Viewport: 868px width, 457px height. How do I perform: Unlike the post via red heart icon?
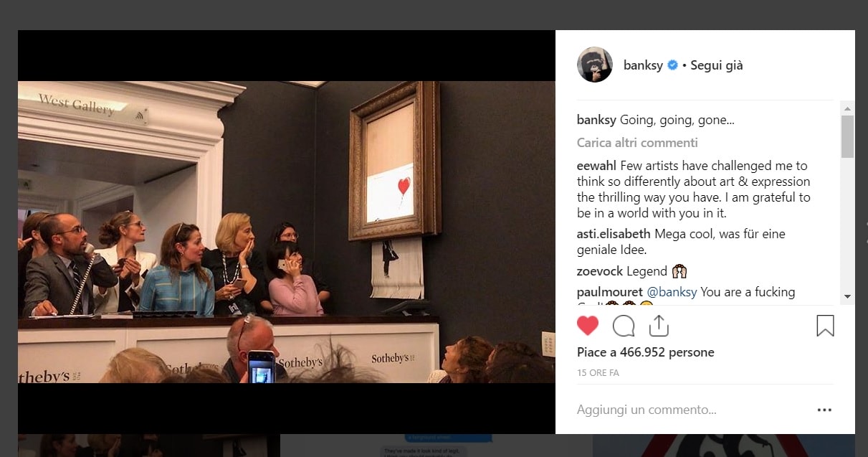pos(588,326)
